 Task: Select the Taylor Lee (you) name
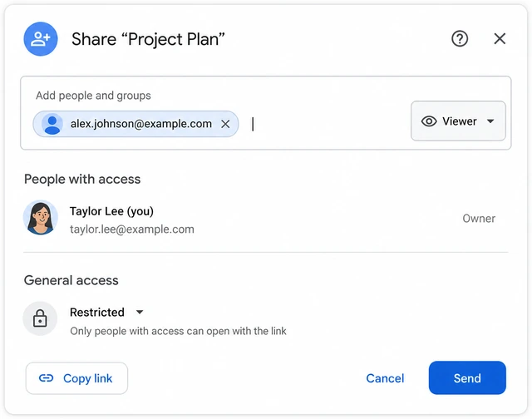(x=111, y=211)
